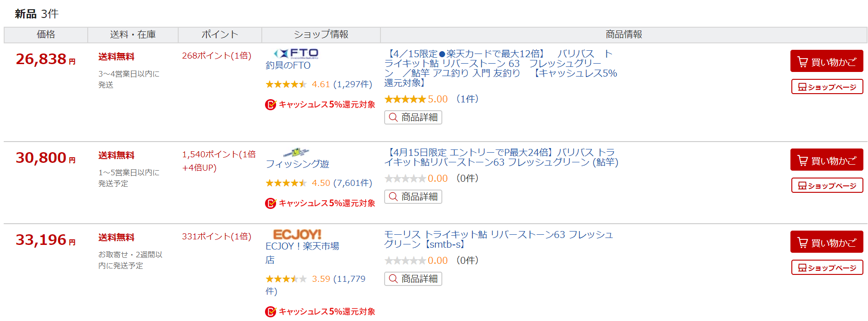The image size is (868, 321).
Task: Click cashless 5% badge under 釣具のFTO
Action: [x=320, y=105]
